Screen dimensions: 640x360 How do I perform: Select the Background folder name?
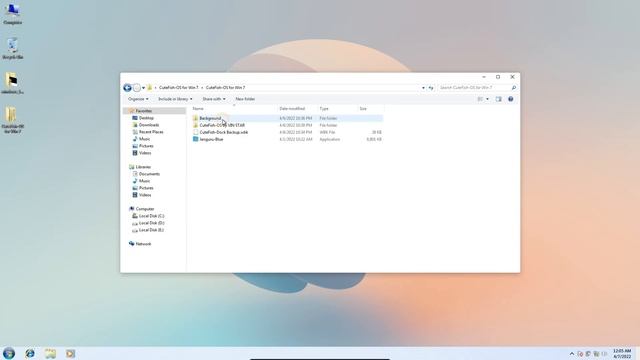(x=210, y=118)
